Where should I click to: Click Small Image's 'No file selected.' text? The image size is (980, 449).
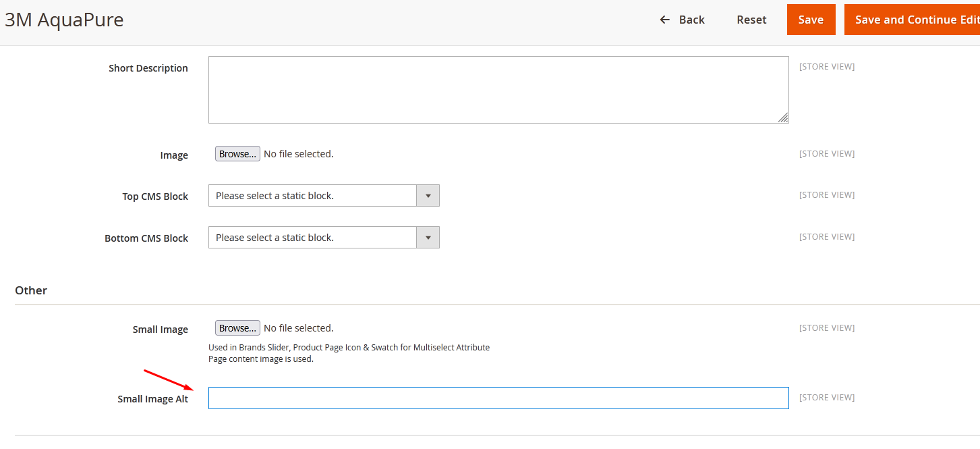pos(299,328)
